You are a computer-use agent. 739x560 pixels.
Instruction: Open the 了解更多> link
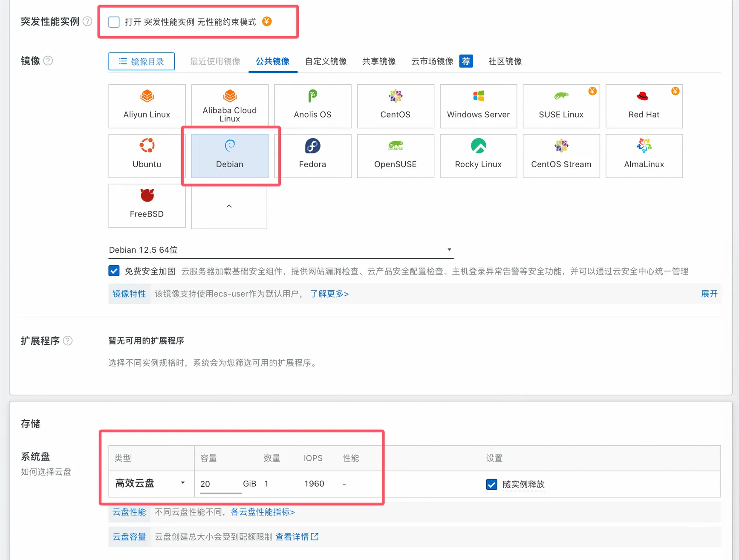click(329, 294)
